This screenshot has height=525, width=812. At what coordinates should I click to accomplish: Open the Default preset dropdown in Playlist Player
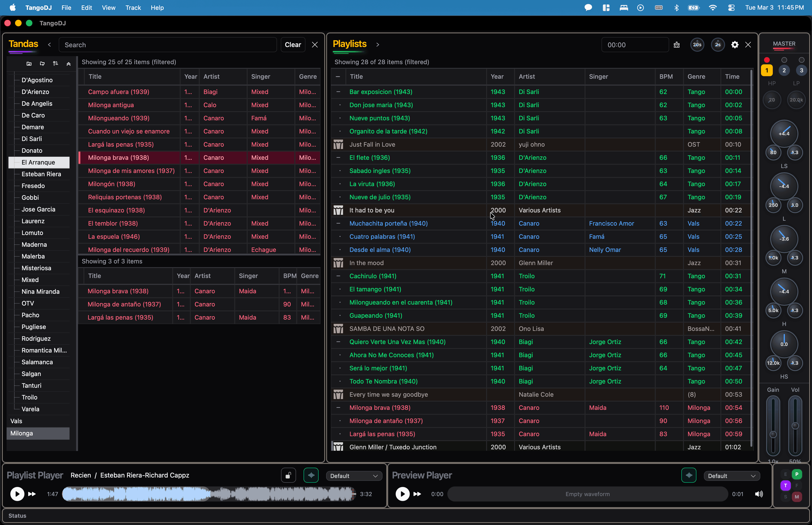tap(354, 476)
